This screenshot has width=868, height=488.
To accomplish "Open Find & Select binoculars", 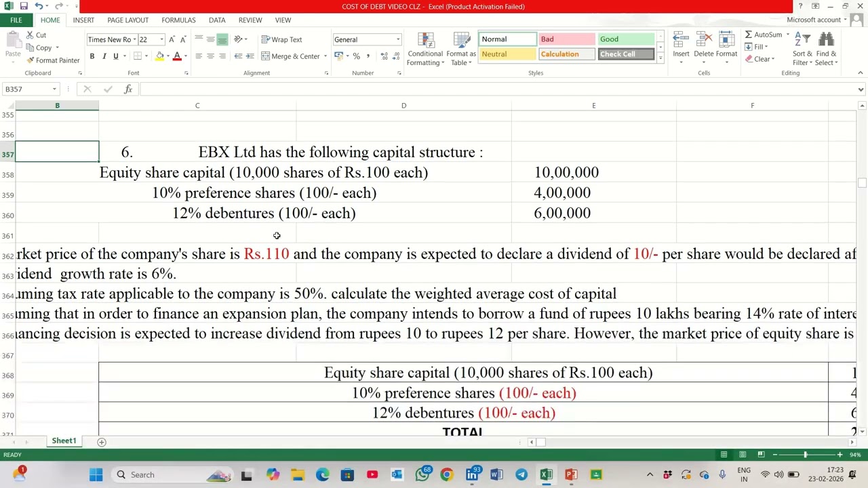I will tap(827, 49).
